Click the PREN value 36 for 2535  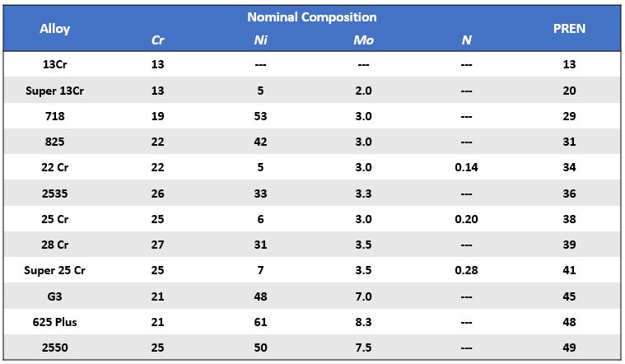click(569, 194)
